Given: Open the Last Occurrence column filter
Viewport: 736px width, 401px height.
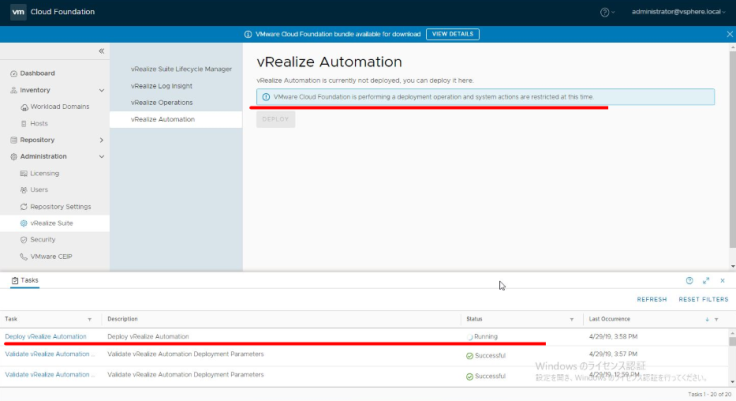Looking at the screenshot, I should 716,319.
